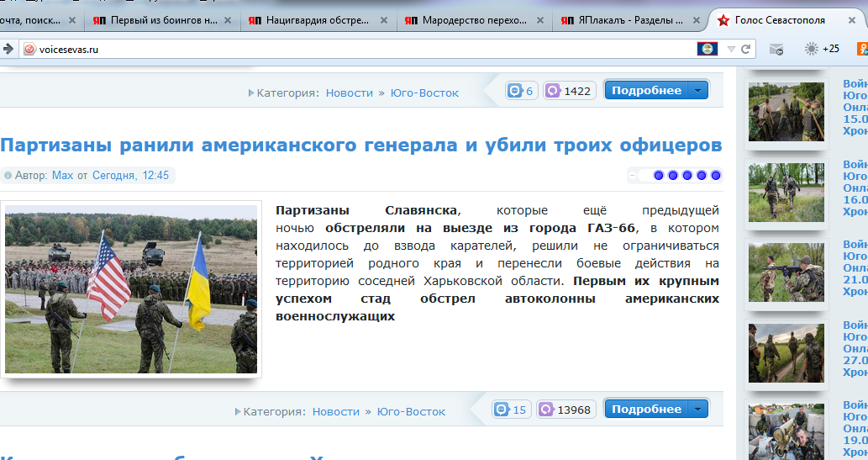Click the upper Подробнее button
The image size is (868, 460).
[x=646, y=90]
